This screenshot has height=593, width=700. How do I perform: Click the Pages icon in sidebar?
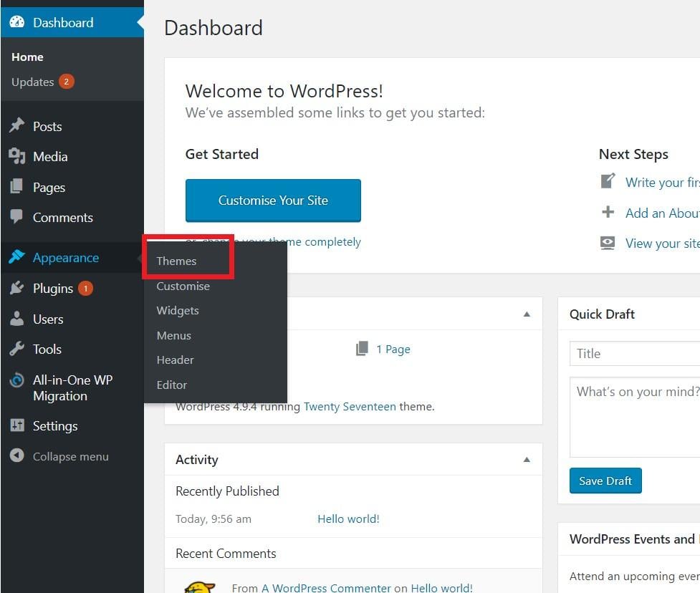click(16, 187)
